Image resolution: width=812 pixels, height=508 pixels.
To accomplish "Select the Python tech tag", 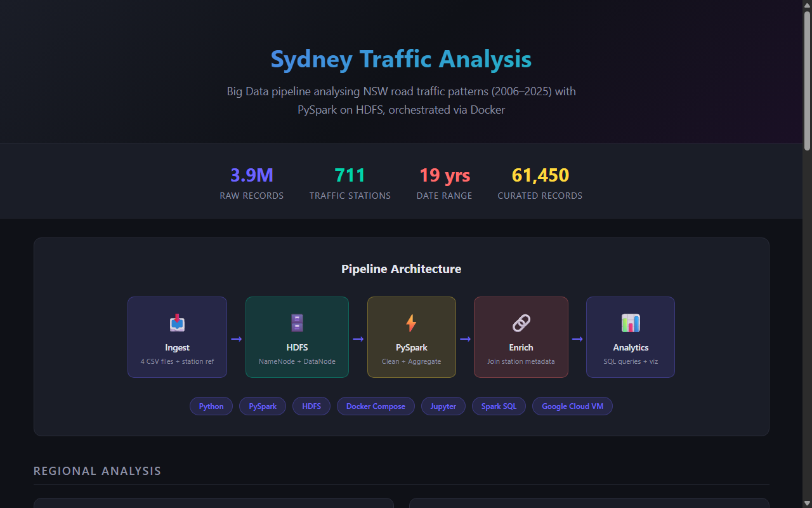I will tap(211, 406).
